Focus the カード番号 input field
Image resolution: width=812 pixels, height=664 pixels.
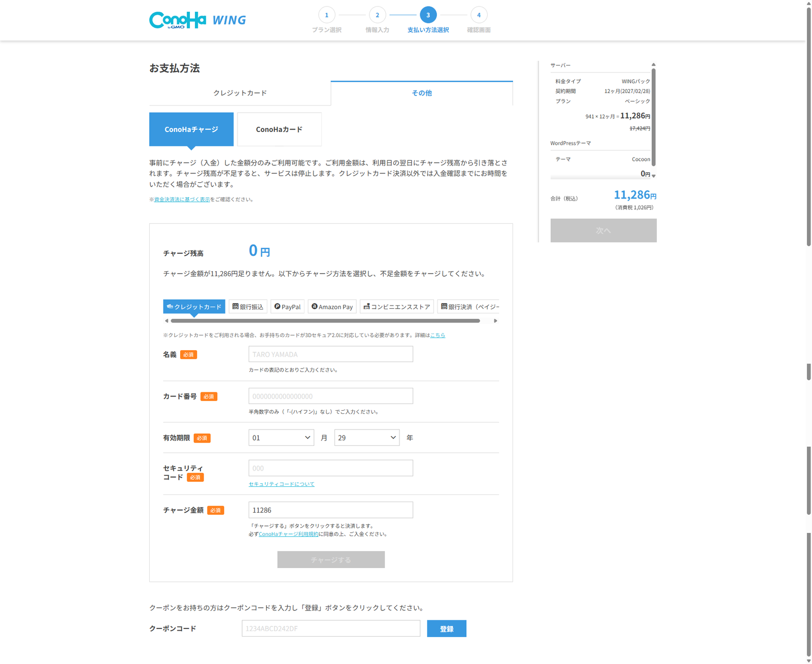click(331, 396)
